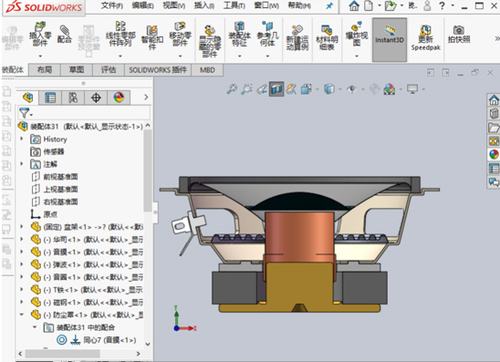The width and height of the screenshot is (500, 362).
Task: Expand the 盆架<1> component node
Action: 22,227
